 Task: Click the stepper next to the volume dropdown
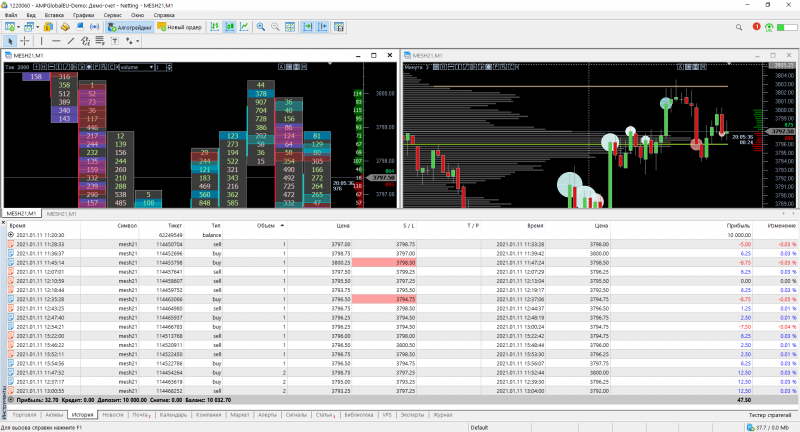pos(169,67)
